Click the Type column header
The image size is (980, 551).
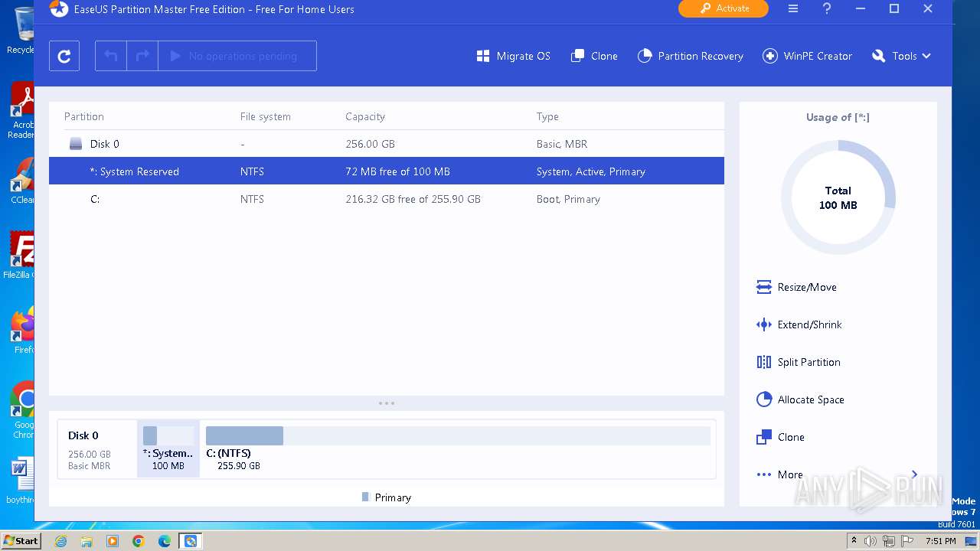click(547, 117)
